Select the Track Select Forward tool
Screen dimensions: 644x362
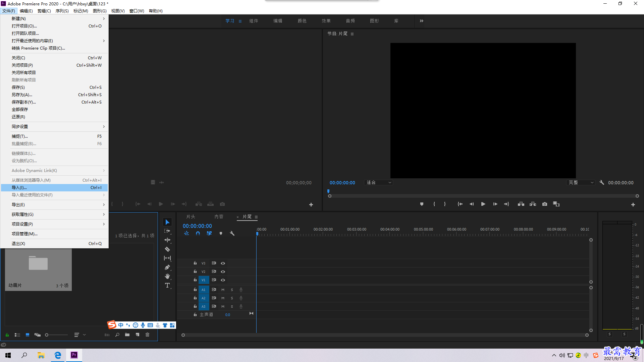click(x=167, y=231)
